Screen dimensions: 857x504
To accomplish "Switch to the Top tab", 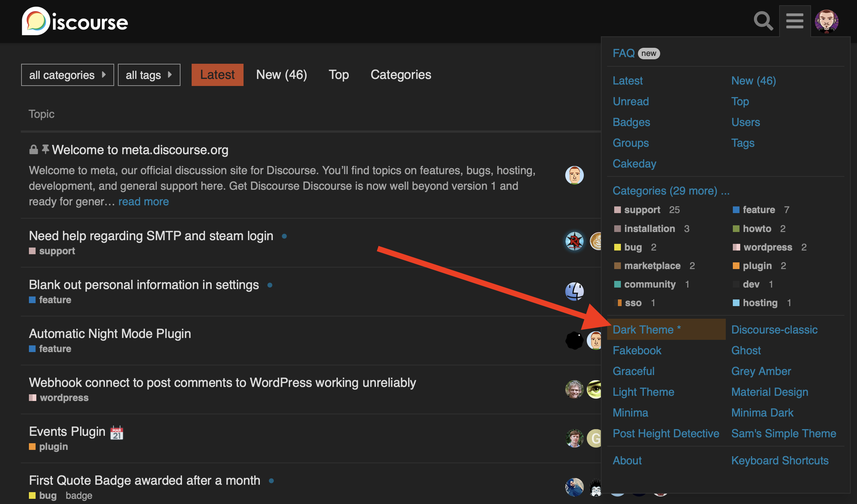I will pyautogui.click(x=339, y=75).
